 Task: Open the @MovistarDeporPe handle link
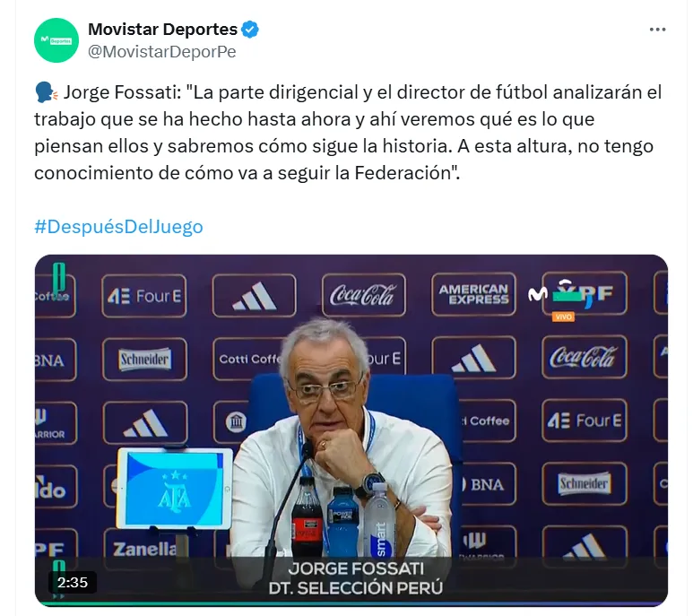click(x=162, y=52)
